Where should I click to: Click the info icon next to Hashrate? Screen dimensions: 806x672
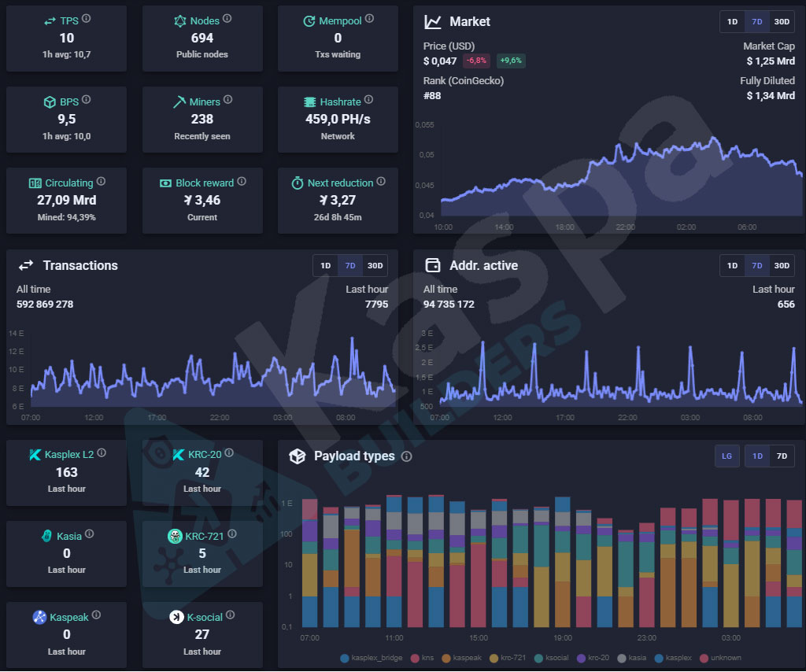coord(368,100)
